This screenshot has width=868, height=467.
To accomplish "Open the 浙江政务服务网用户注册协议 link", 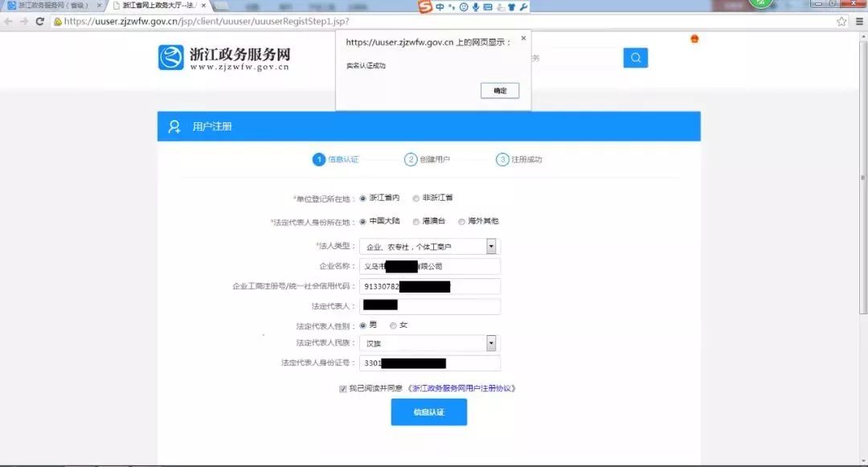I will (461, 388).
